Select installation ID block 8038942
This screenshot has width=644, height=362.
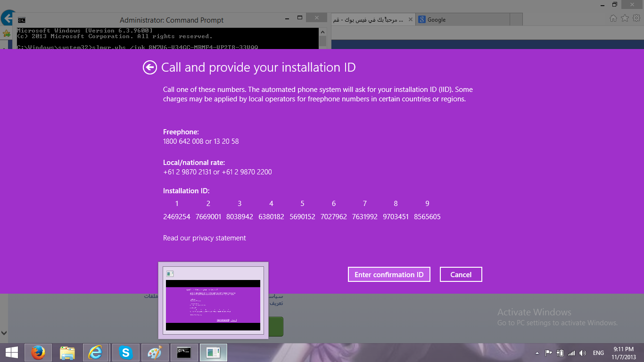239,217
